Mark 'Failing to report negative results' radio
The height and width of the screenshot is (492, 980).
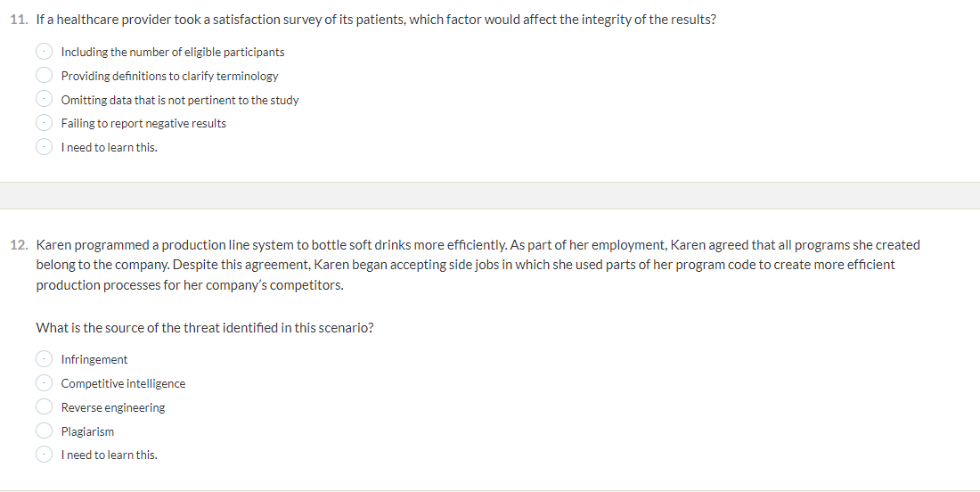click(x=44, y=123)
